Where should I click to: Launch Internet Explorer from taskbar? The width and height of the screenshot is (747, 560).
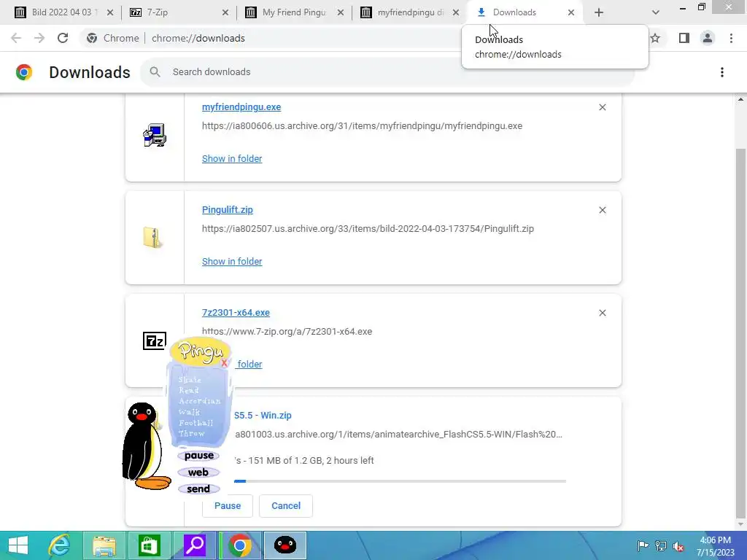59,545
